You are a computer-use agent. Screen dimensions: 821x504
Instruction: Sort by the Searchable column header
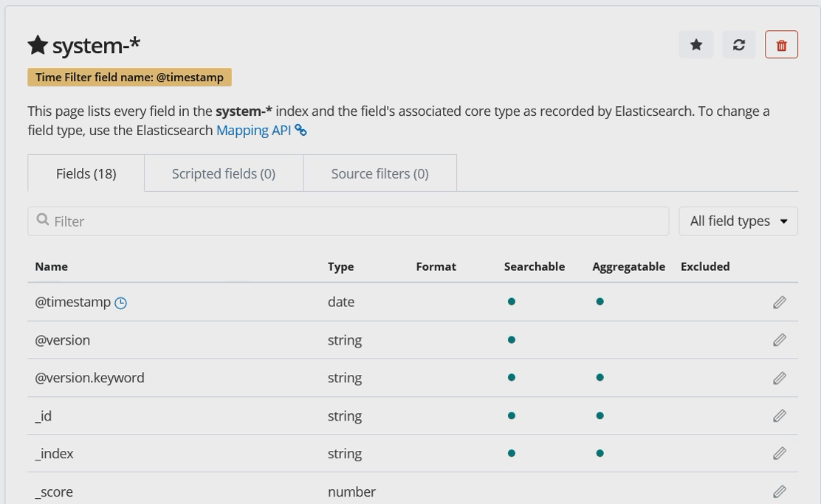(534, 267)
